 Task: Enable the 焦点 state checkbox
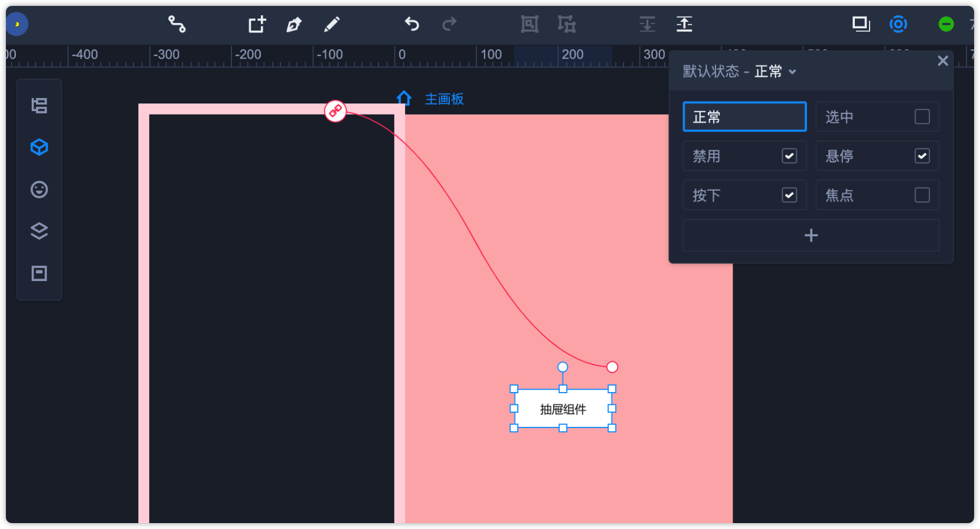click(x=922, y=195)
